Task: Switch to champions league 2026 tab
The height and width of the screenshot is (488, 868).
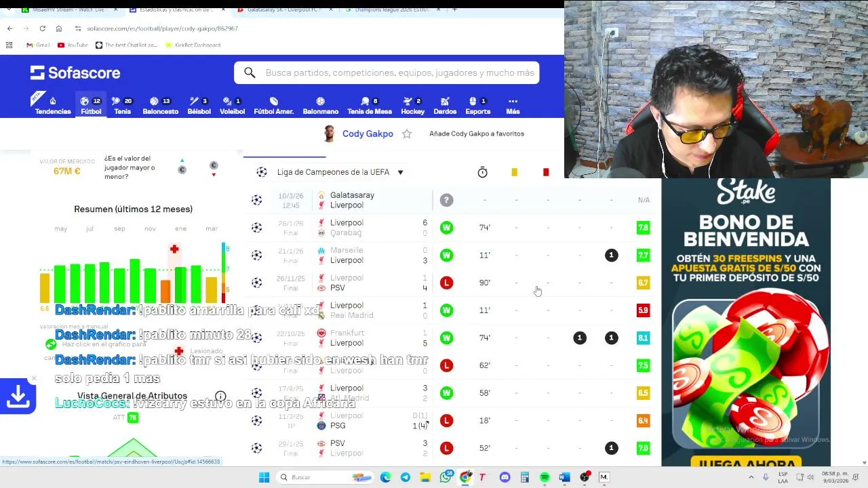Action: pyautogui.click(x=391, y=9)
